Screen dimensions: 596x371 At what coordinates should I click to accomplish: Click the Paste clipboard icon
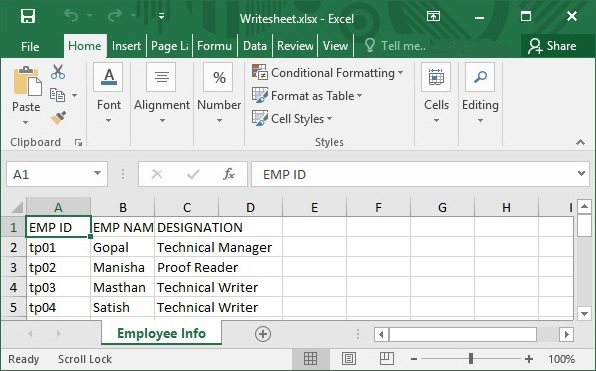(x=27, y=81)
